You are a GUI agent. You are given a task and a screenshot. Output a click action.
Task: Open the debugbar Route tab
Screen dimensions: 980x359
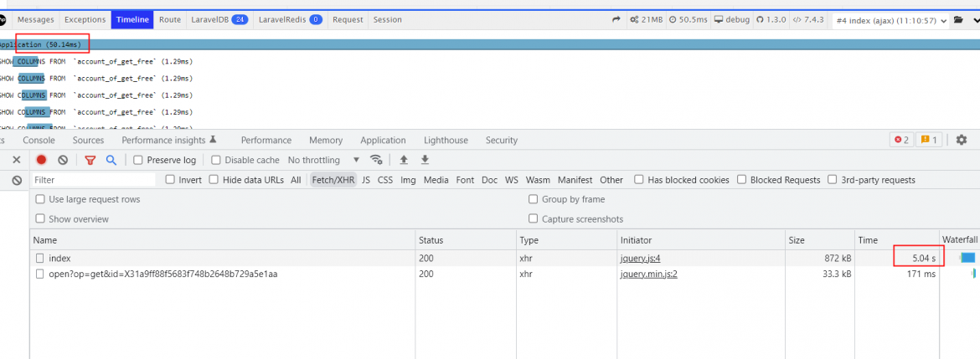[170, 19]
